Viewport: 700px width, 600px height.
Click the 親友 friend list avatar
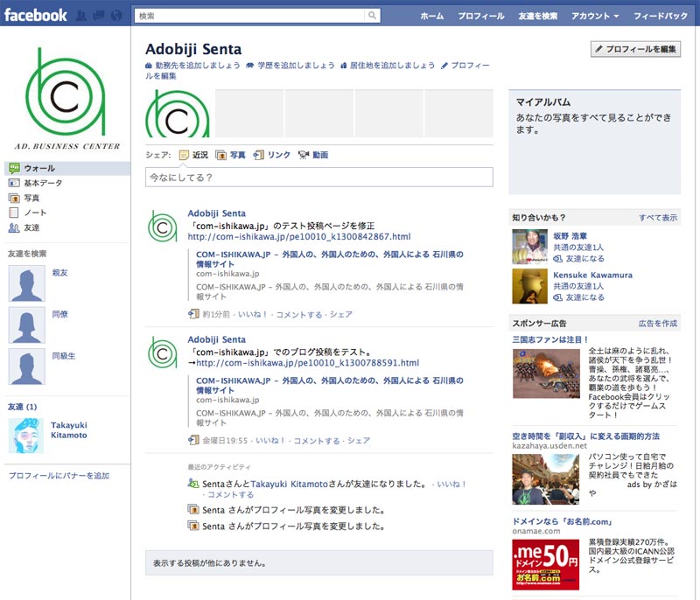27,283
